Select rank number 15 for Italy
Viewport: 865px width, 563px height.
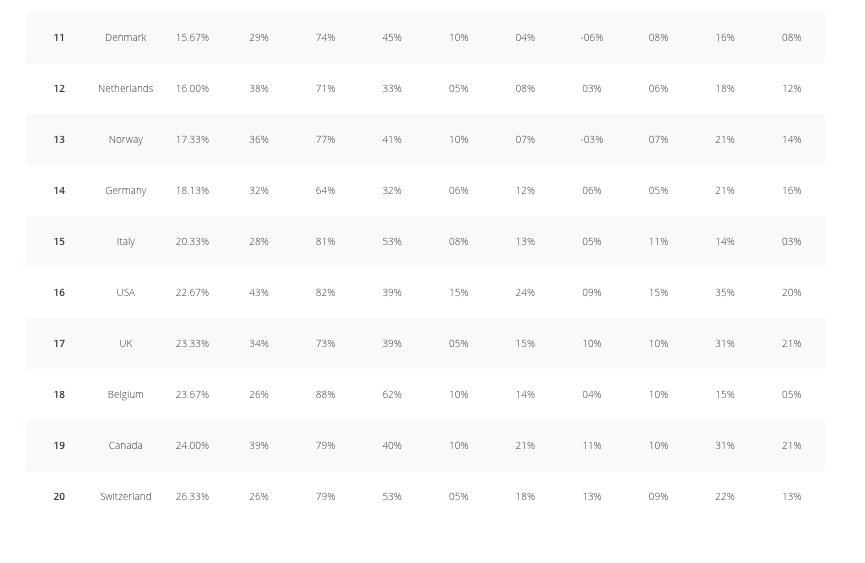[x=59, y=242]
